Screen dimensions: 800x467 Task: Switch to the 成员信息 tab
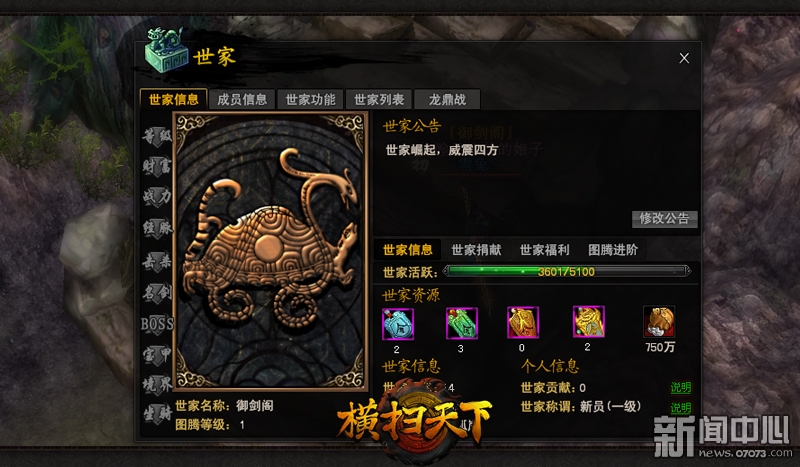pyautogui.click(x=242, y=100)
